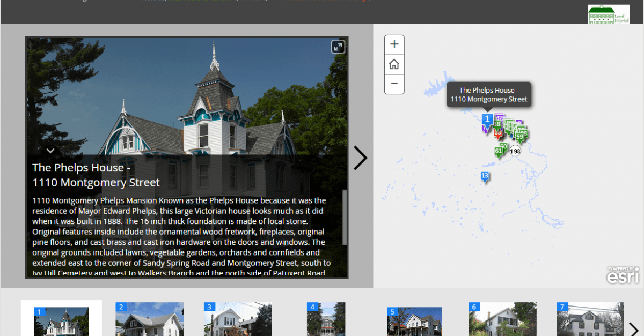Select thumbnail 4 in the gallery
The width and height of the screenshot is (644, 336).
click(x=326, y=319)
